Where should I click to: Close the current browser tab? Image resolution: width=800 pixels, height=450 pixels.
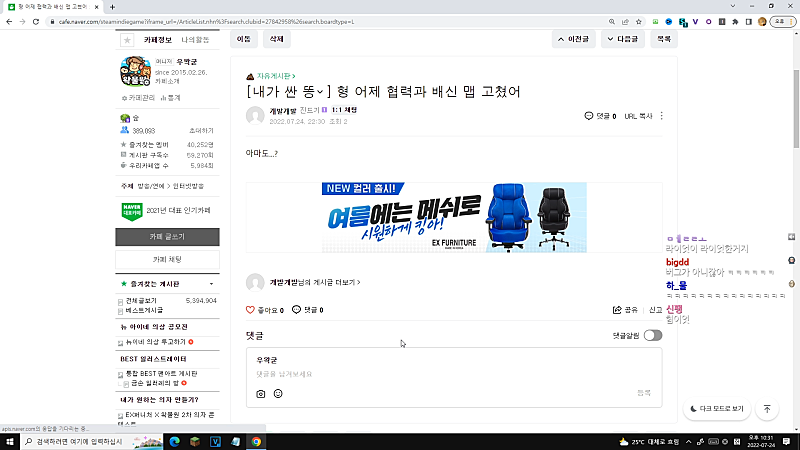(96, 7)
